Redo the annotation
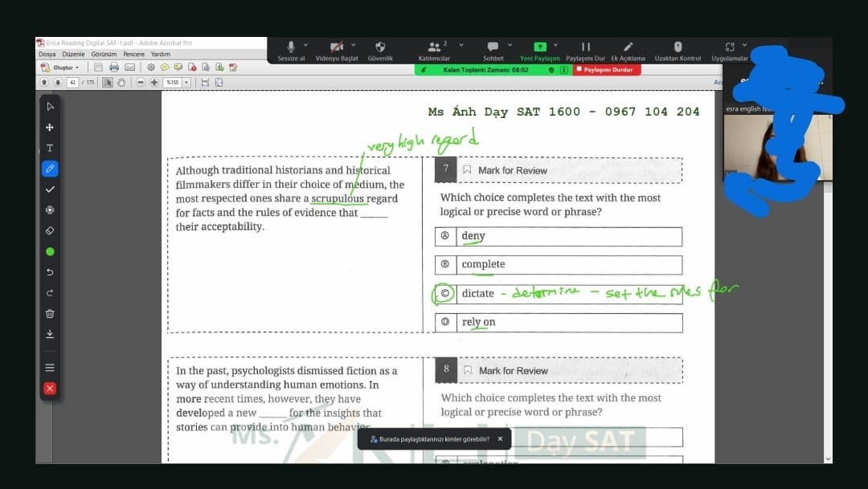Screen dimensions: 868x489 [50, 292]
